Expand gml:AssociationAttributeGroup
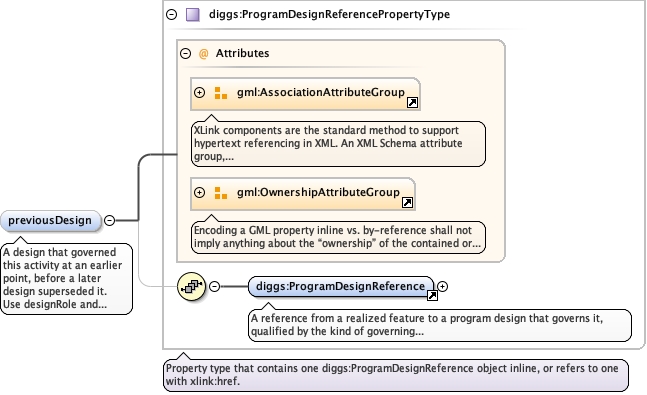 (x=200, y=92)
